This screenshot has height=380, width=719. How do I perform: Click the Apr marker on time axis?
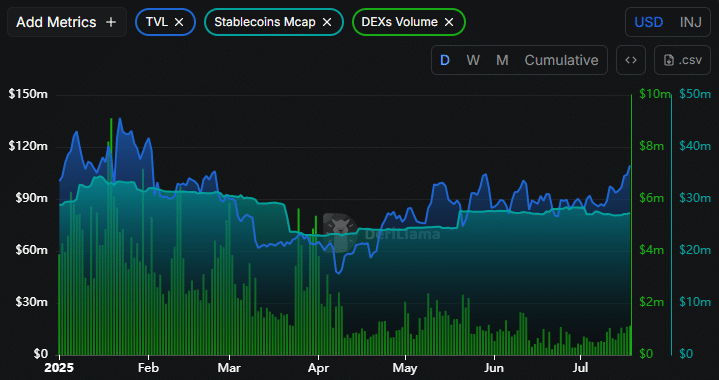click(x=317, y=368)
